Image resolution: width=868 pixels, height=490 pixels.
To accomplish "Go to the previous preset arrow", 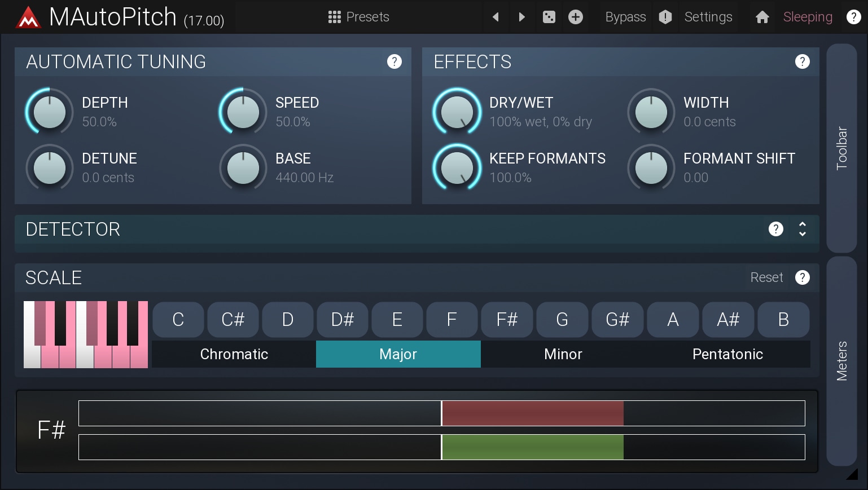I will coord(496,17).
